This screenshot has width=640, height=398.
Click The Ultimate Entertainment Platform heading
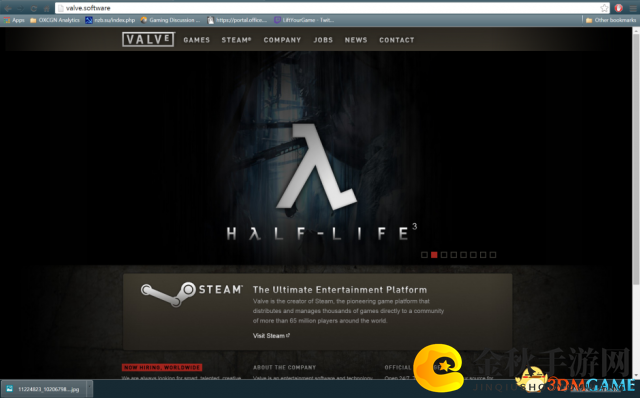point(340,290)
